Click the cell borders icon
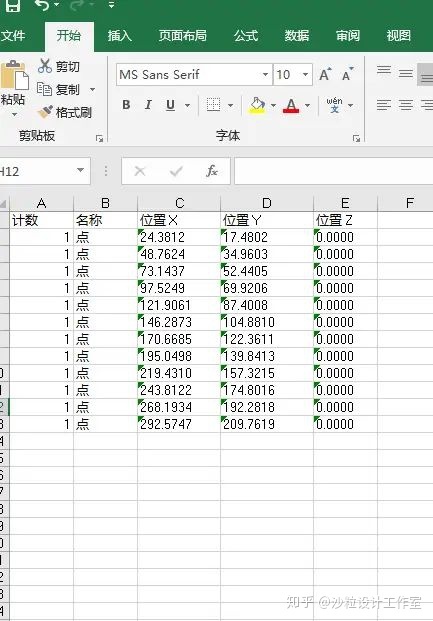433x621 pixels. coord(214,105)
